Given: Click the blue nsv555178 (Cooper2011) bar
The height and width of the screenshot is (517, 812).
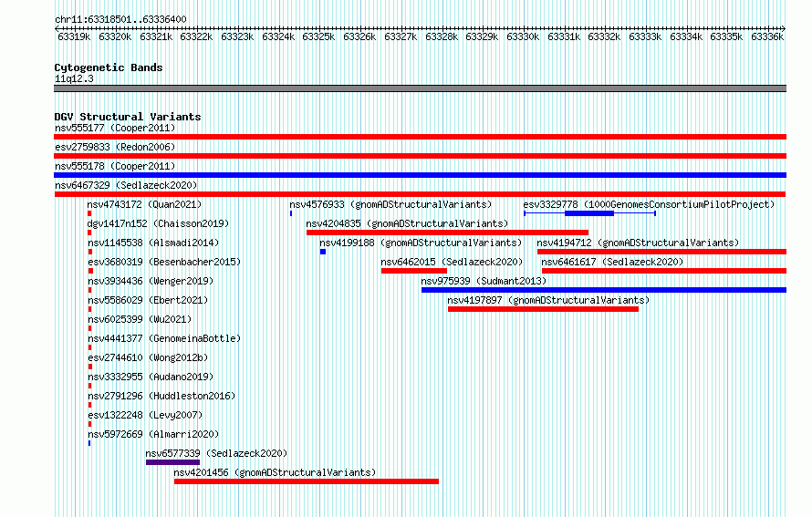Looking at the screenshot, I should [x=420, y=175].
